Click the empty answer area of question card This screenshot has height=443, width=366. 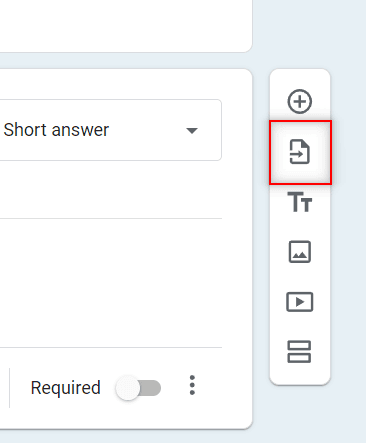click(x=110, y=283)
